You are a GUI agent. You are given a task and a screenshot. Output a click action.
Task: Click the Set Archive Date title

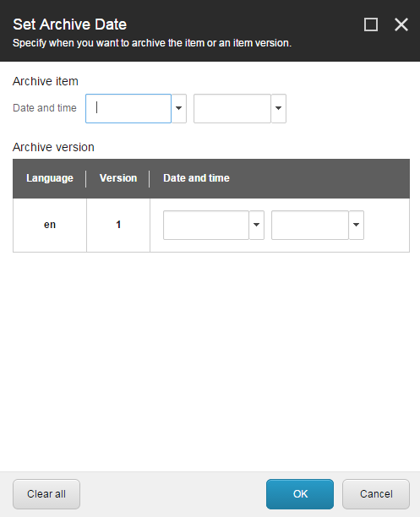click(69, 24)
